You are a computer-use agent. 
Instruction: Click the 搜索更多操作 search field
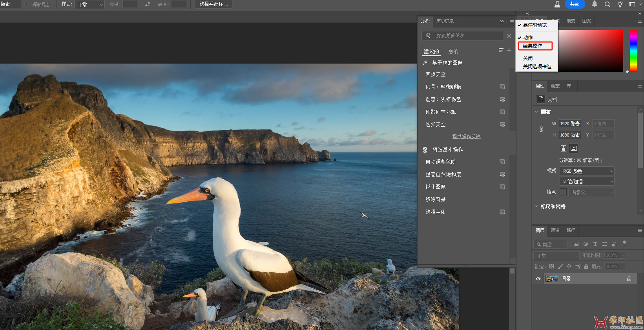(462, 36)
